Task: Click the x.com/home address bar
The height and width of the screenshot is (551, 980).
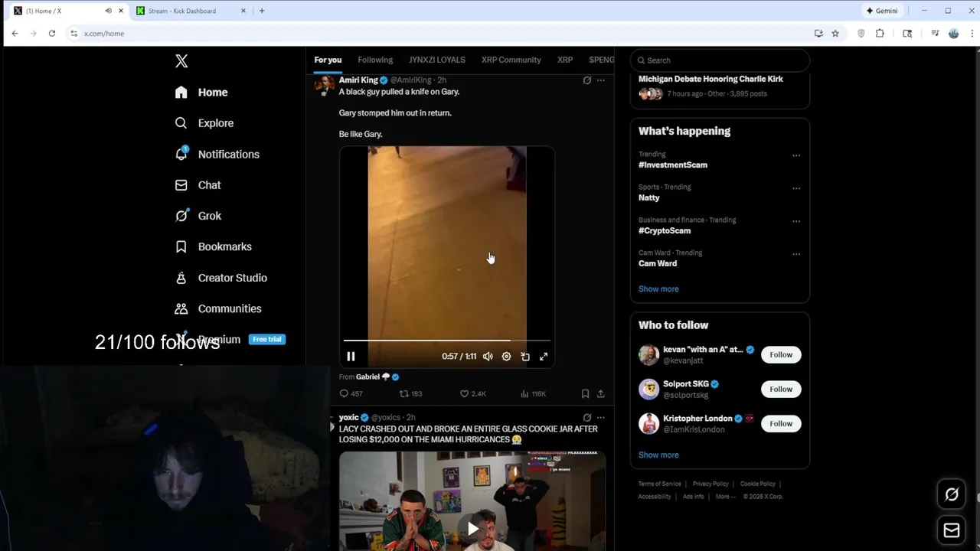Action: [x=104, y=34]
